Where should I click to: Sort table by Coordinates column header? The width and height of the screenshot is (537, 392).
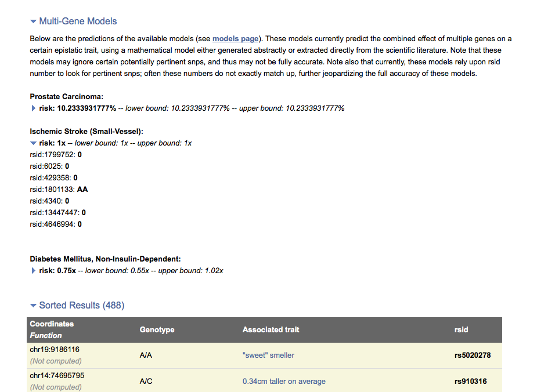click(52, 324)
